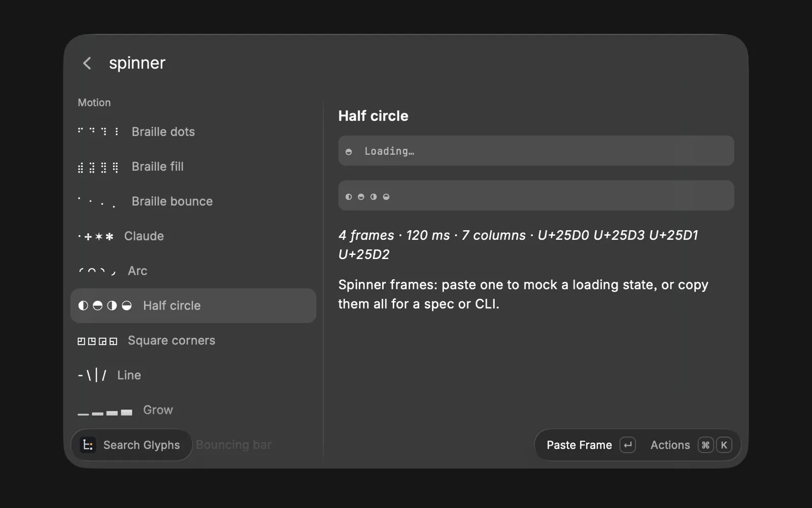Click the Claude sparkle glyph preview

click(x=95, y=236)
